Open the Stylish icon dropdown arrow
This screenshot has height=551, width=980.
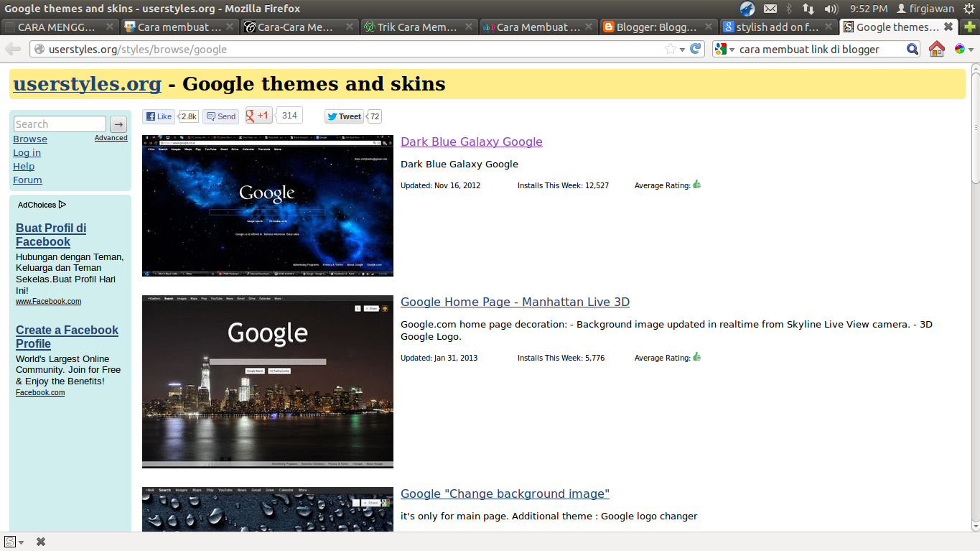click(x=22, y=542)
